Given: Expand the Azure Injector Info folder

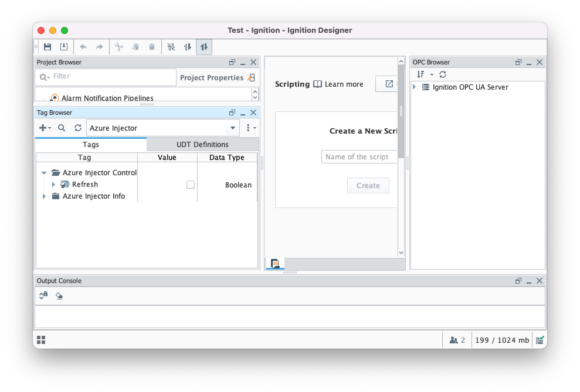Looking at the screenshot, I should (x=44, y=196).
